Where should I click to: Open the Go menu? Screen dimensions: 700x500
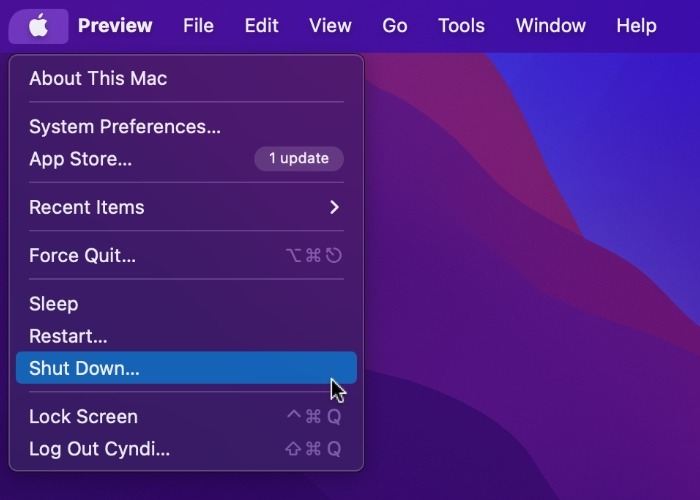(x=395, y=26)
